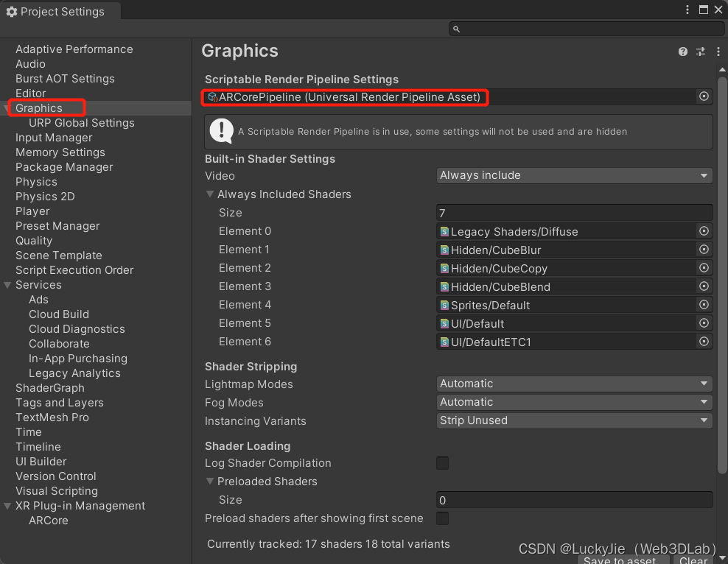Maximize the Project Settings window
Viewport: 728px width, 564px height.
[x=704, y=10]
